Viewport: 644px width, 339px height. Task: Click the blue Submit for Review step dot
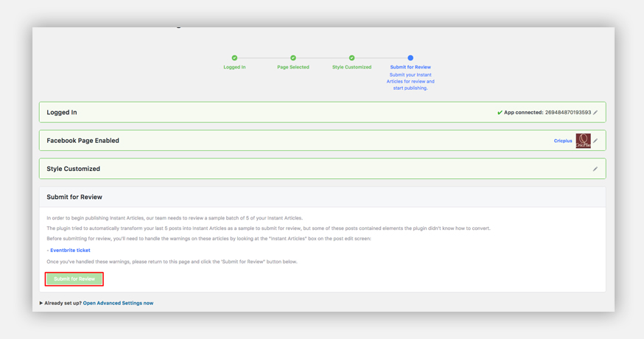[x=410, y=57]
